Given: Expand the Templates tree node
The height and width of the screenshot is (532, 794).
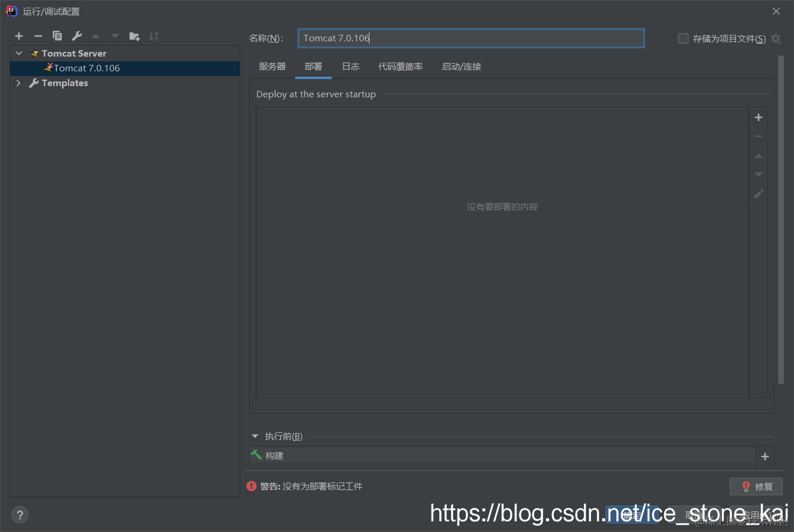Looking at the screenshot, I should [19, 83].
